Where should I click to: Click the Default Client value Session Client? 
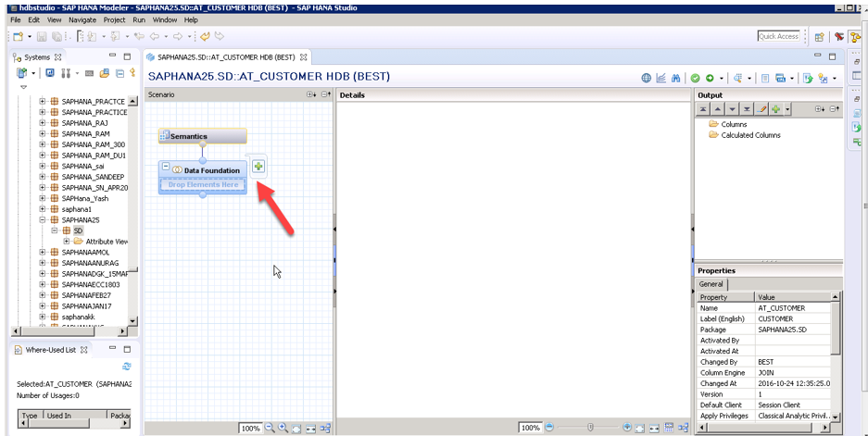(793, 405)
